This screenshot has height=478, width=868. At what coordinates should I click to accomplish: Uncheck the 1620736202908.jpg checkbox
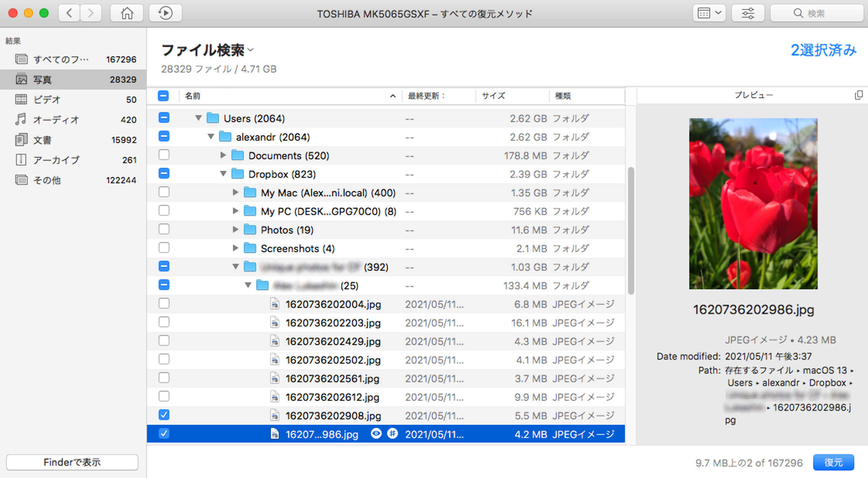click(164, 415)
